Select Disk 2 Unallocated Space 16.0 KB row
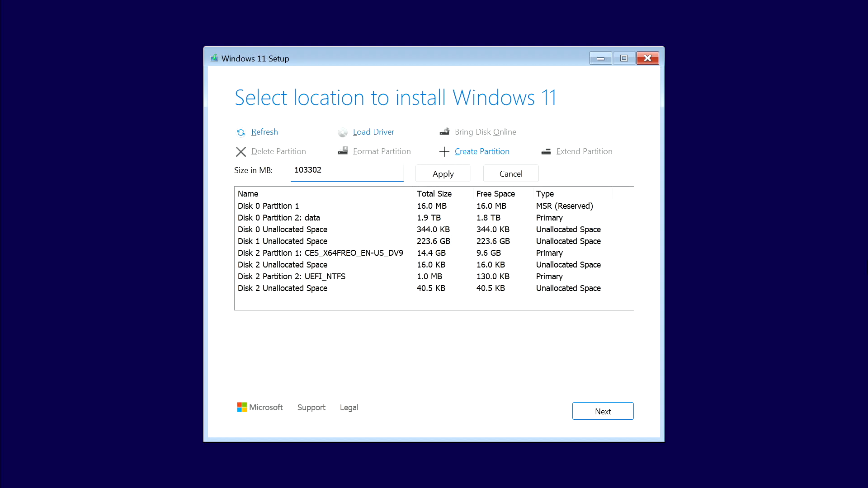This screenshot has height=488, width=868. 434,265
